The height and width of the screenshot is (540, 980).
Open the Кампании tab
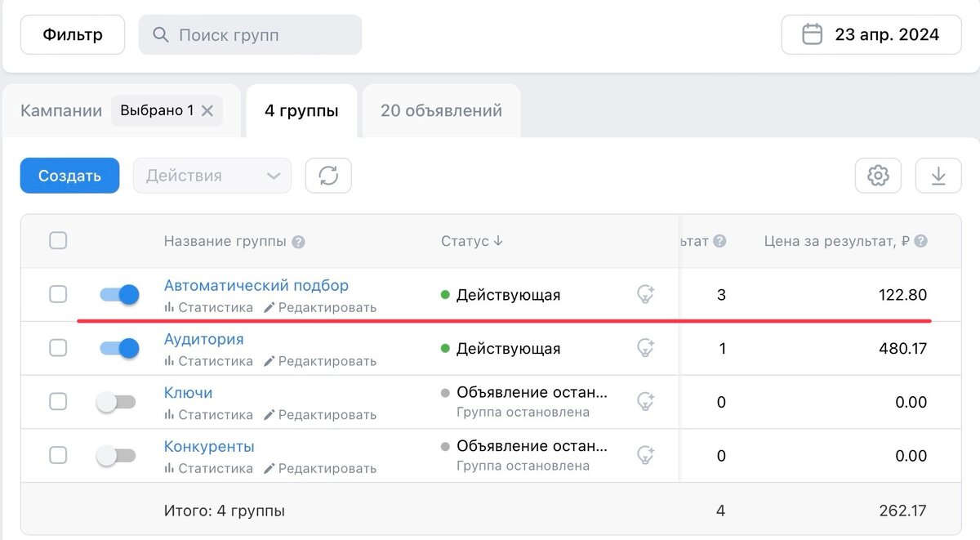coord(61,111)
